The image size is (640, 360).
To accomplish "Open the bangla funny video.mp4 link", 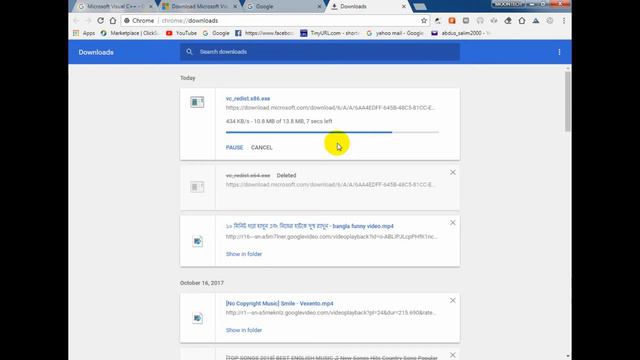I will (x=310, y=226).
